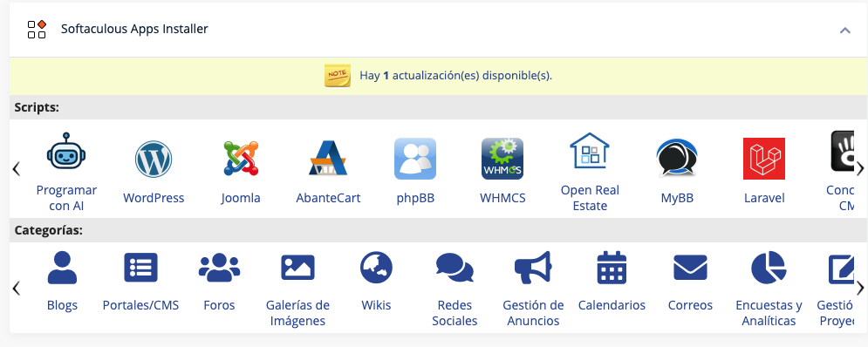Click the Blogs person category icon
This screenshot has width=868, height=347.
pos(62,268)
